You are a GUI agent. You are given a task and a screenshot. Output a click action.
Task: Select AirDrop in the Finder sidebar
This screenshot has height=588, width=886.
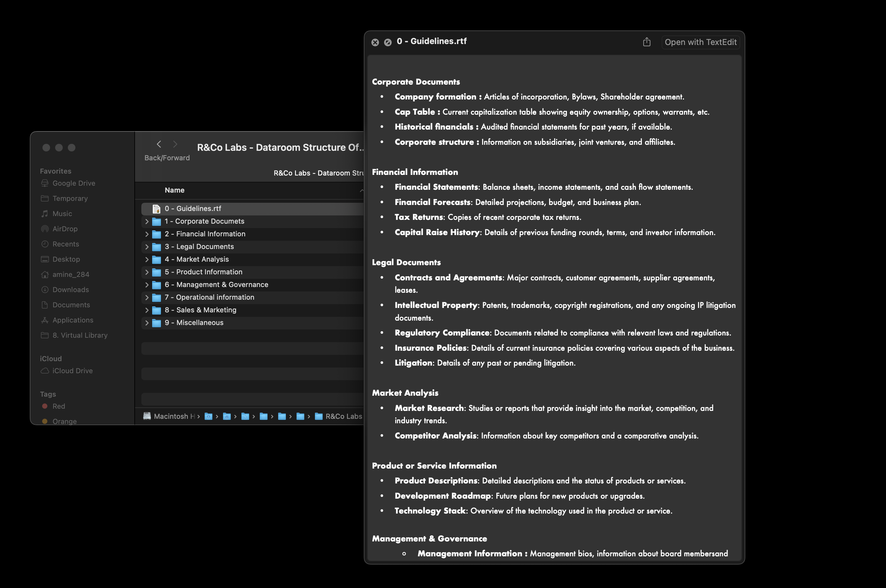coord(65,229)
